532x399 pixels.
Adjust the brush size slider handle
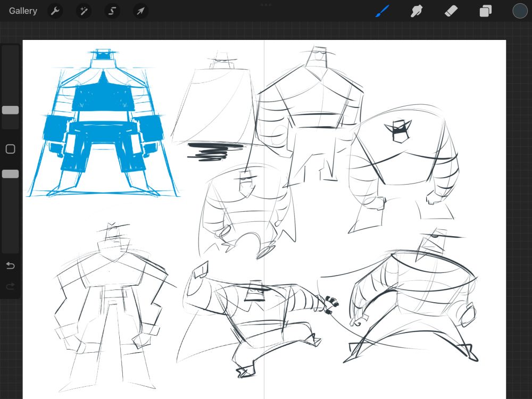[11, 110]
